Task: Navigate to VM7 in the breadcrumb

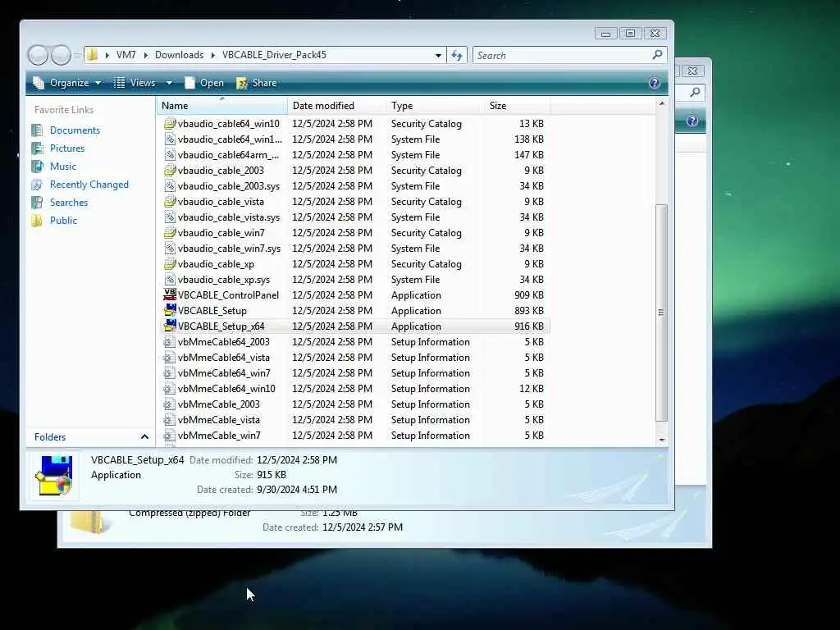Action: (126, 55)
